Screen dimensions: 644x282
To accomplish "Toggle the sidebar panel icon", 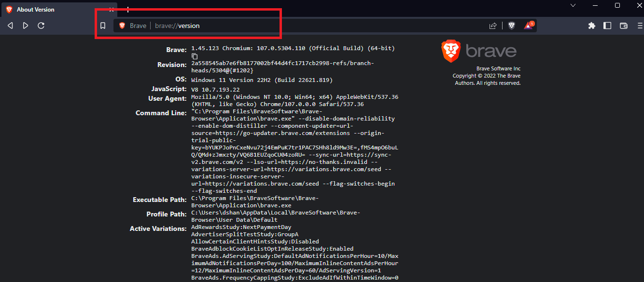I will [x=607, y=26].
